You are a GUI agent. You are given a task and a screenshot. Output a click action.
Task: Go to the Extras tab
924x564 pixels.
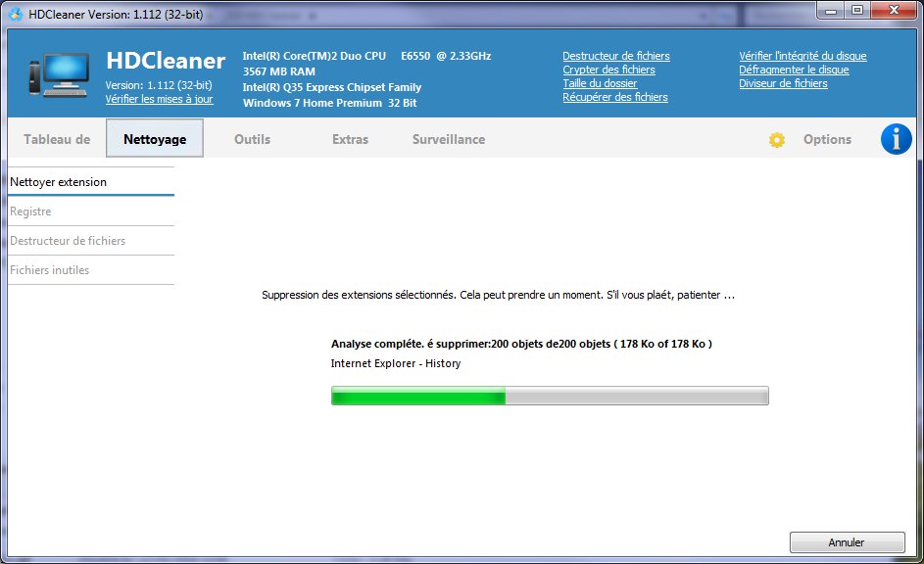pyautogui.click(x=350, y=139)
